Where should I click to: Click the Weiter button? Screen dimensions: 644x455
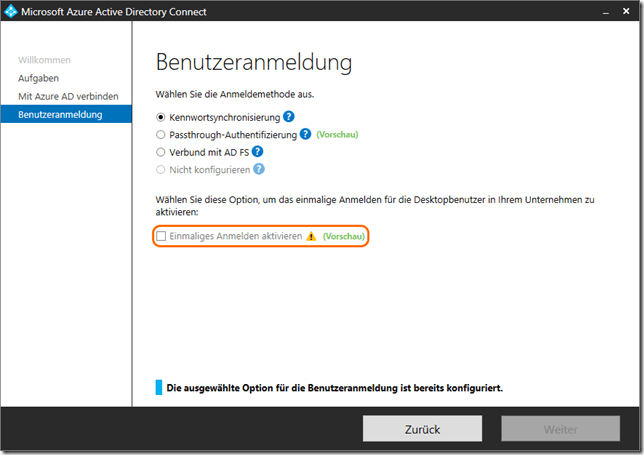561,429
